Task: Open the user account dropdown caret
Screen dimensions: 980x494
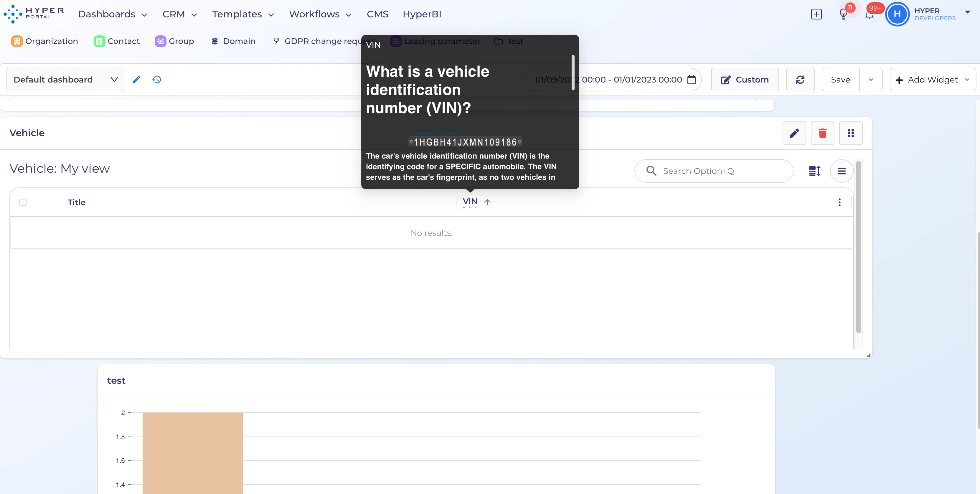Action: click(967, 12)
